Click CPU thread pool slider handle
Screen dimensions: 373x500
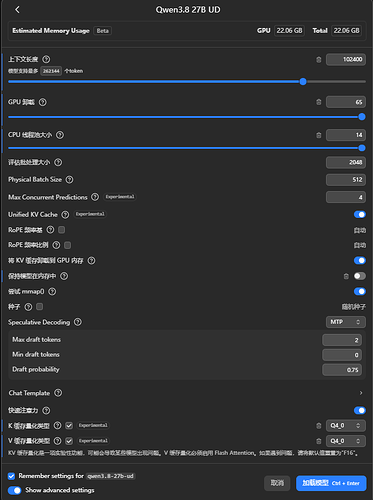click(362, 148)
